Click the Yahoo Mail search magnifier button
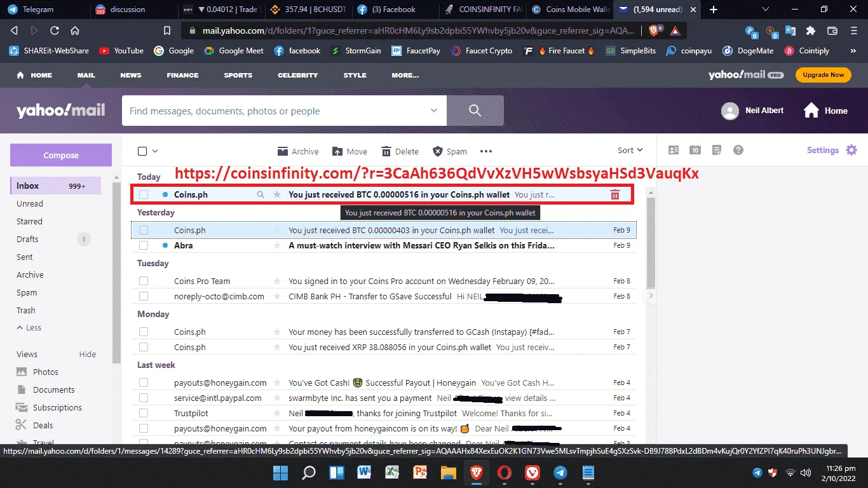868x488 pixels. pyautogui.click(x=475, y=111)
